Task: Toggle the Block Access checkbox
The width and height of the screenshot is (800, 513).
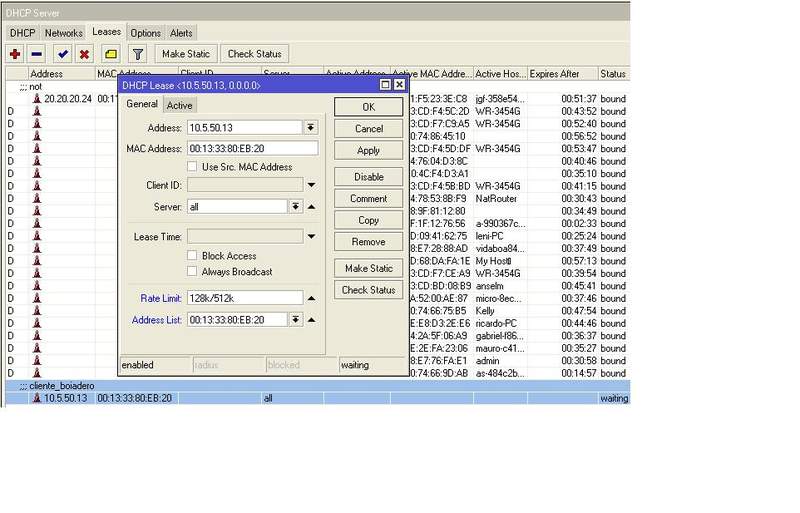Action: tap(193, 256)
